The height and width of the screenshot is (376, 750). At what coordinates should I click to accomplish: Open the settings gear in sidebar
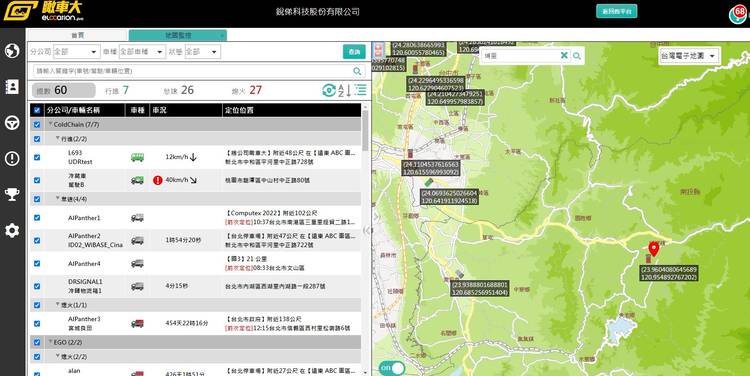click(12, 231)
